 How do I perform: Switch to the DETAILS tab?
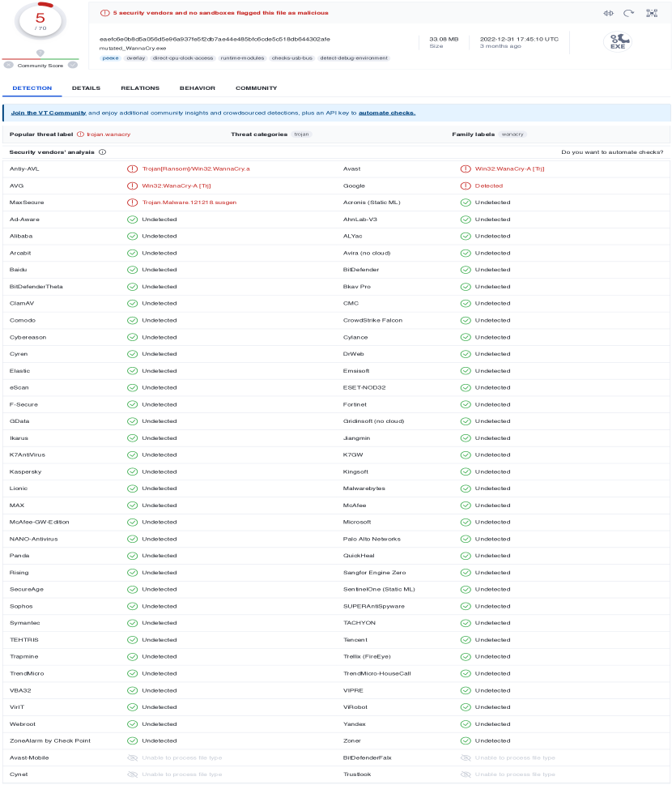(86, 88)
